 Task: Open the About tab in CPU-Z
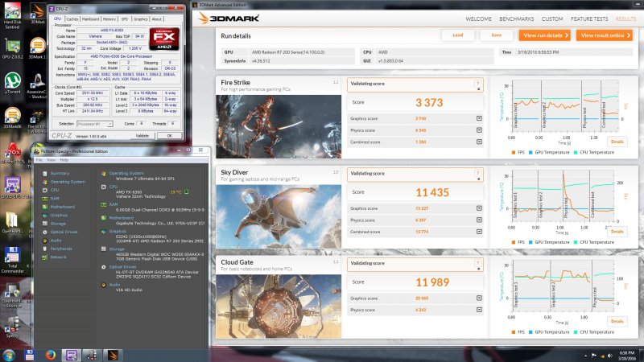point(157,19)
